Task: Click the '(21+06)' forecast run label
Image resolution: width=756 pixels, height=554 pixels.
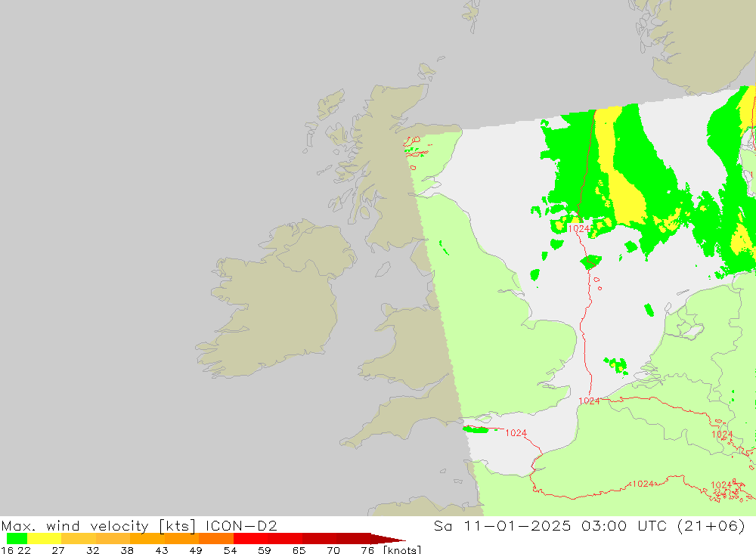Action: pyautogui.click(x=711, y=525)
